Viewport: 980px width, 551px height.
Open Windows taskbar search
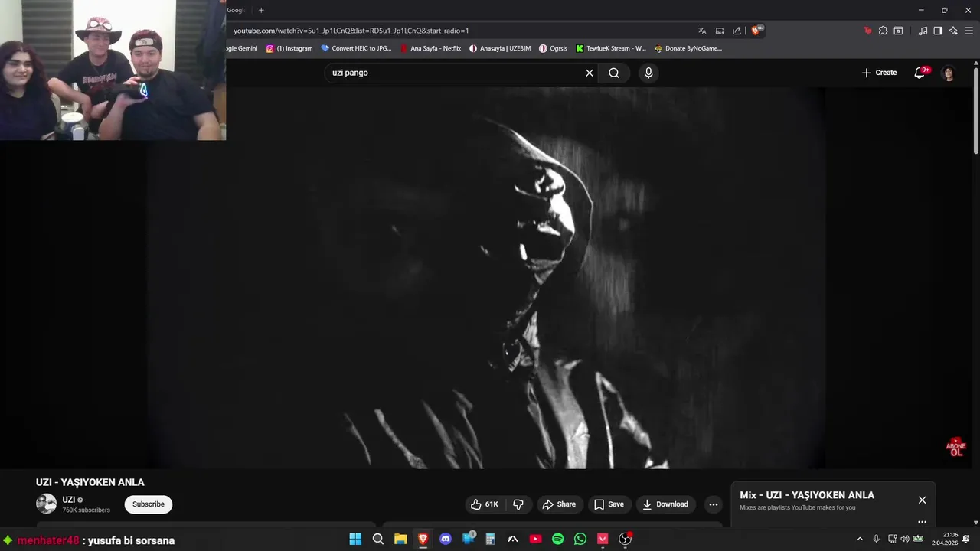[378, 539]
